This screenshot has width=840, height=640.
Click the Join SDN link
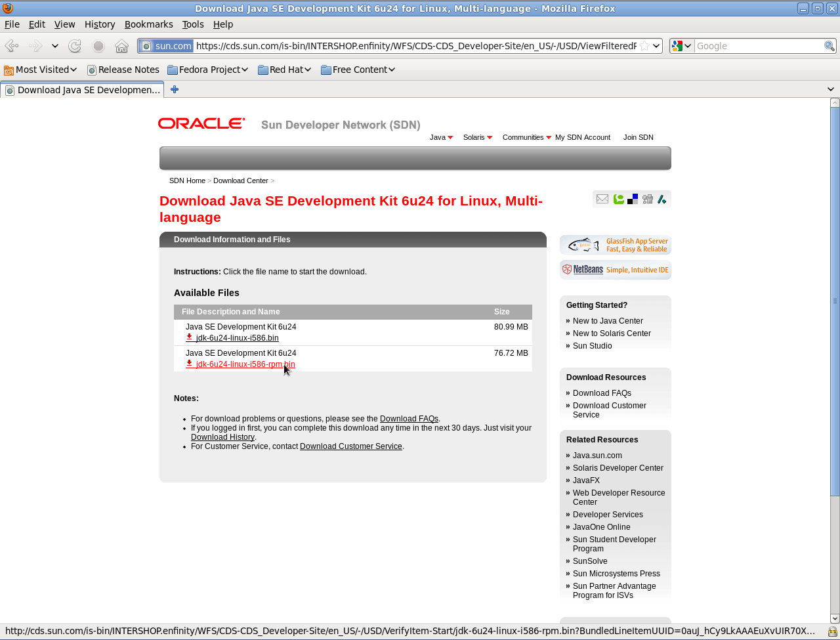tap(639, 137)
